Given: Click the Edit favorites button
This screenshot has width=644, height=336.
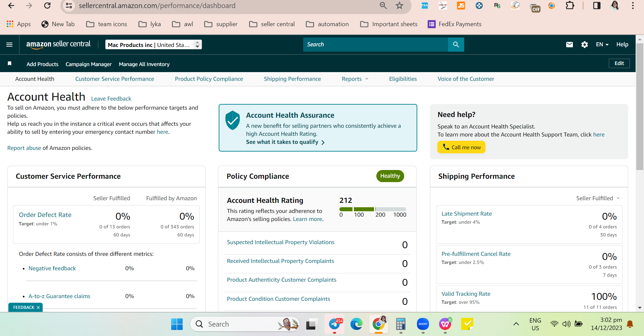Looking at the screenshot, I should 619,63.
